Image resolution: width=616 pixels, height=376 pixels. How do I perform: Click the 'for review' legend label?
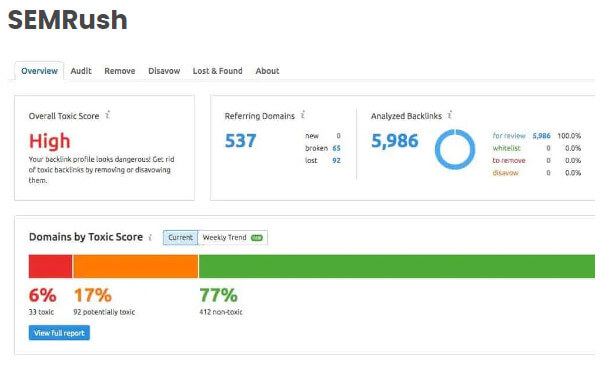point(509,136)
